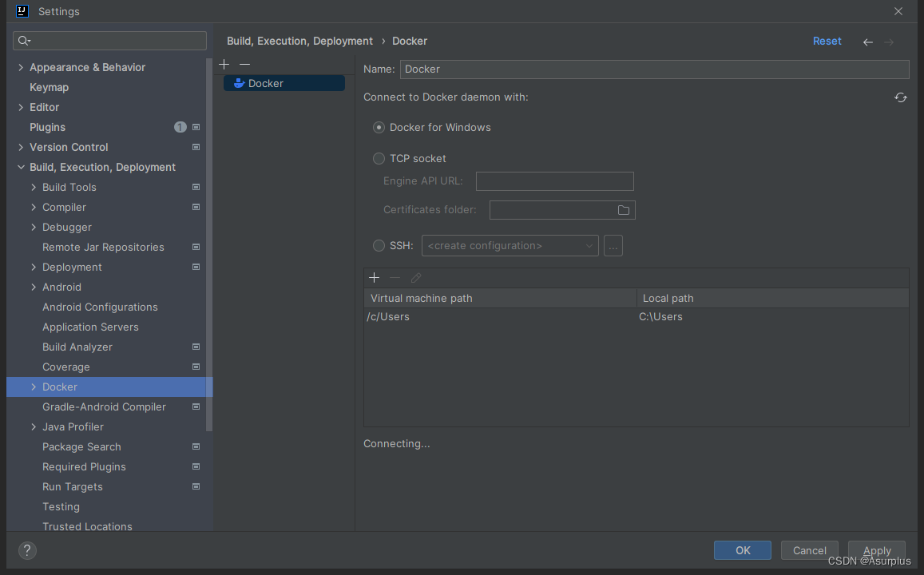Screen dimensions: 924x575
Task: Click project-level icon next to Version Control
Action: (196, 147)
